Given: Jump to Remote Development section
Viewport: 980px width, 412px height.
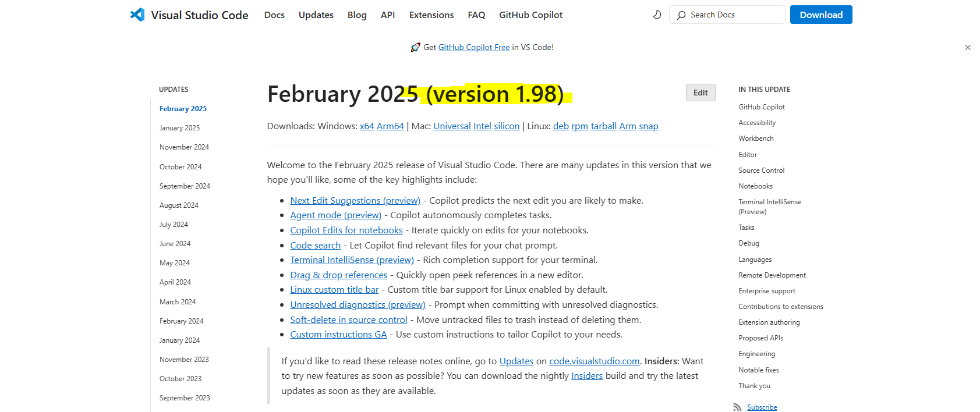Looking at the screenshot, I should coord(772,275).
